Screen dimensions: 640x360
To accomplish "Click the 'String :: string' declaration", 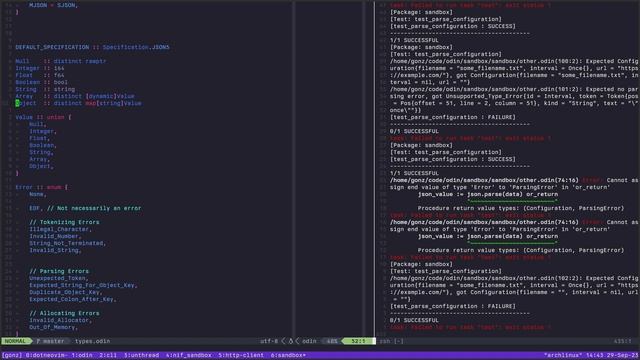I will tap(45, 89).
